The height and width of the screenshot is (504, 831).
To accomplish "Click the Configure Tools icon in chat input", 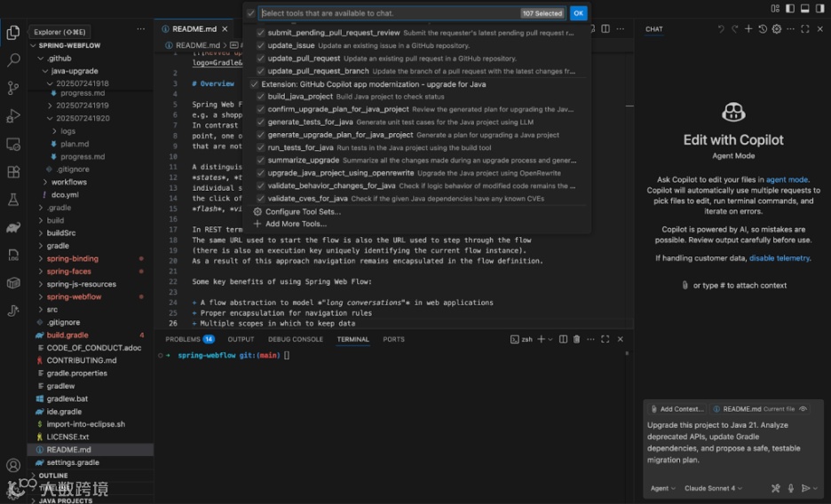I will click(775, 488).
